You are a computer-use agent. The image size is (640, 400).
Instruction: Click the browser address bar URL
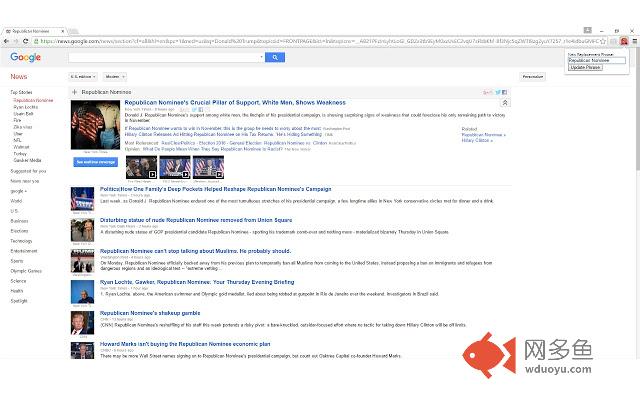[318, 41]
